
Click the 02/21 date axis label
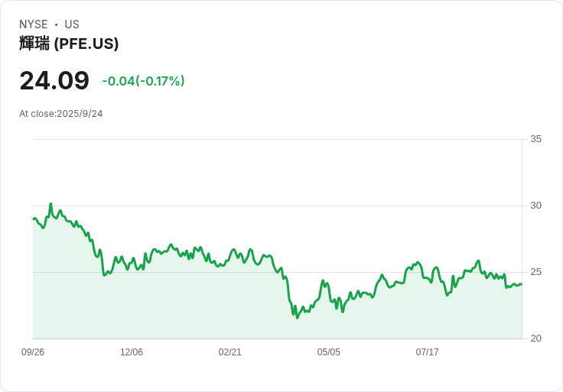pyautogui.click(x=230, y=352)
